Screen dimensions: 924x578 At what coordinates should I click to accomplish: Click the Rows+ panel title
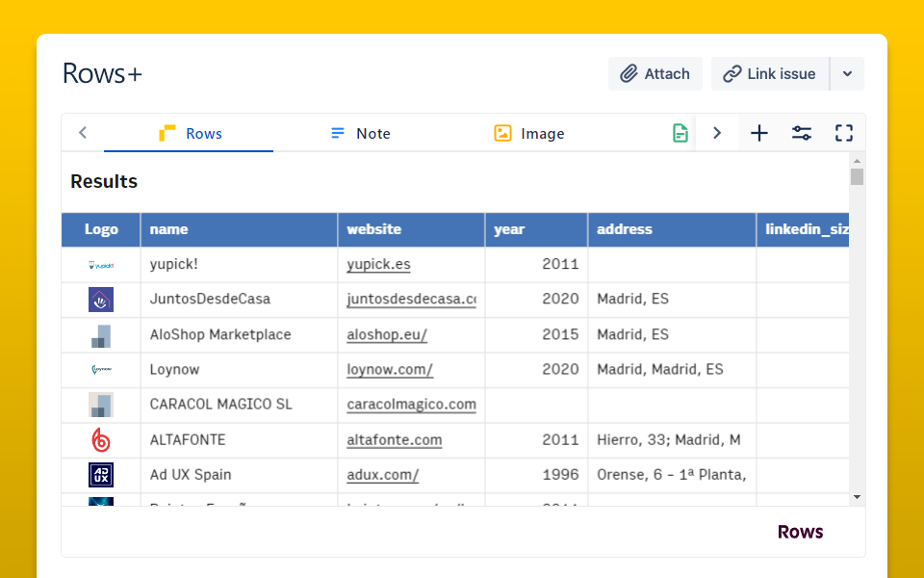click(103, 74)
